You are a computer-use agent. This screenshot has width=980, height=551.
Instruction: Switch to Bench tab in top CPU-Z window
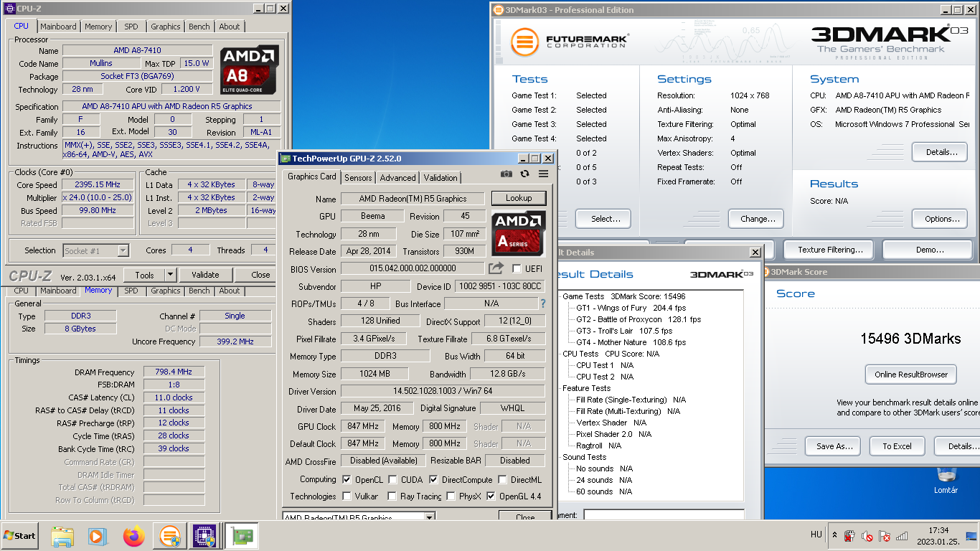pyautogui.click(x=199, y=27)
